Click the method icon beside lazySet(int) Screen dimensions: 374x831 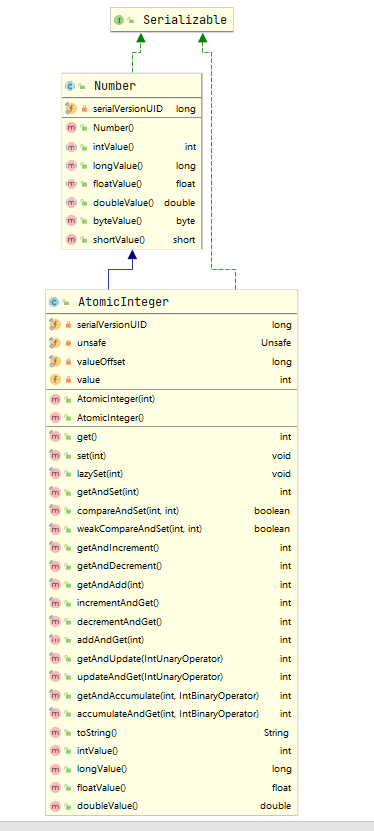coord(55,473)
